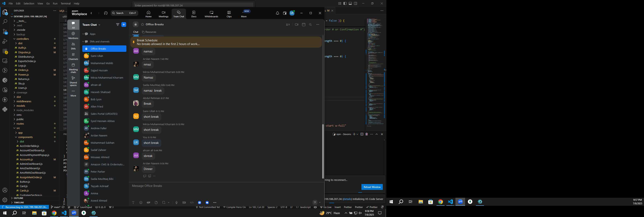Click the Zoom Search box
Screen dimensions: 644x217
pos(124,13)
